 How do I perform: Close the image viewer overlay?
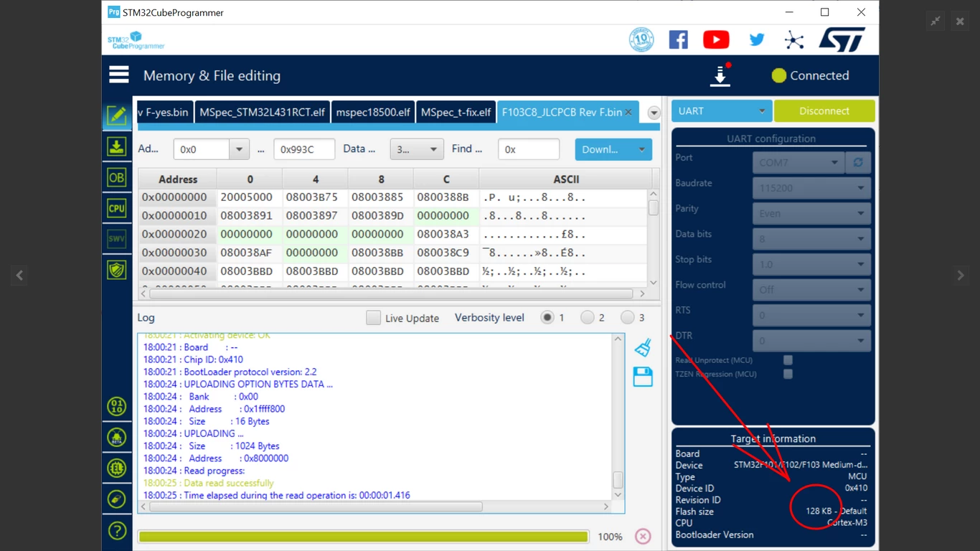[x=960, y=22]
